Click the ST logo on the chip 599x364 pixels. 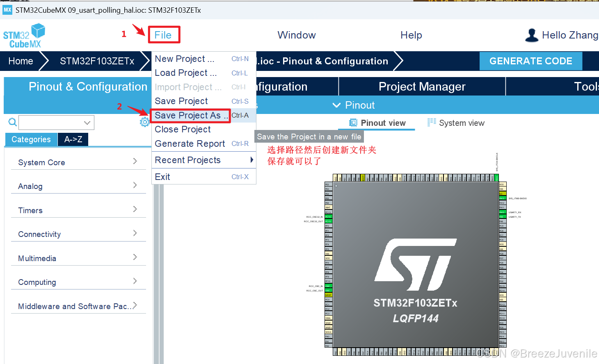click(x=416, y=264)
